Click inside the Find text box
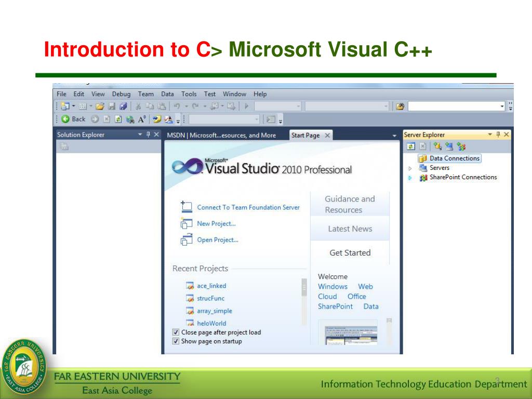The image size is (532, 399). coord(453,107)
